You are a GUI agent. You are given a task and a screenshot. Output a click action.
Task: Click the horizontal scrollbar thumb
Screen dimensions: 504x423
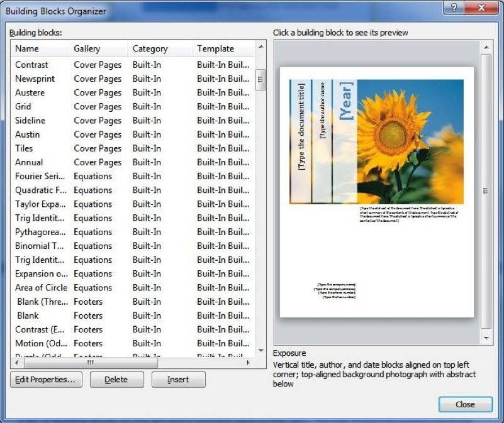91,363
